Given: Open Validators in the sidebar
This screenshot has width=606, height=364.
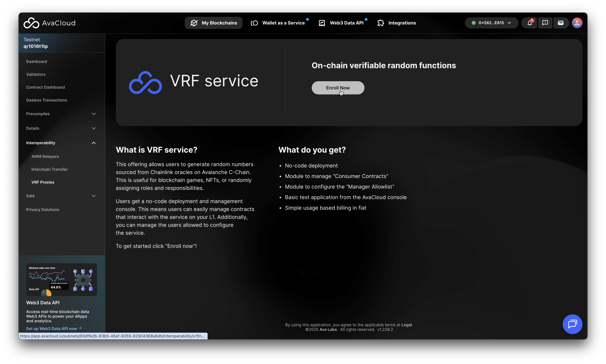Looking at the screenshot, I should [36, 74].
